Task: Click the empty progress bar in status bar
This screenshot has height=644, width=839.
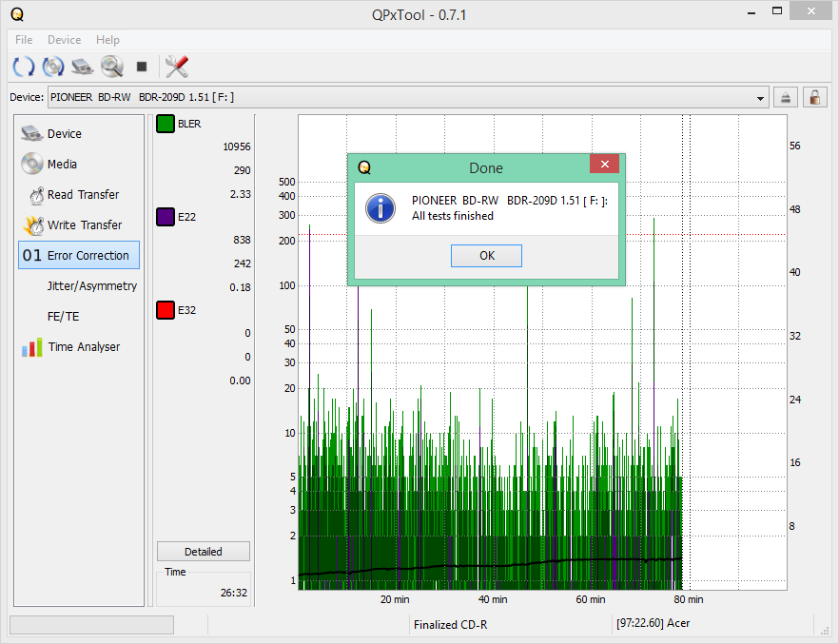Action: click(x=91, y=625)
